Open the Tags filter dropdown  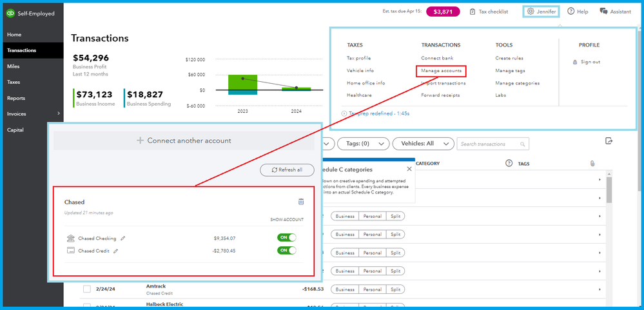pyautogui.click(x=363, y=144)
